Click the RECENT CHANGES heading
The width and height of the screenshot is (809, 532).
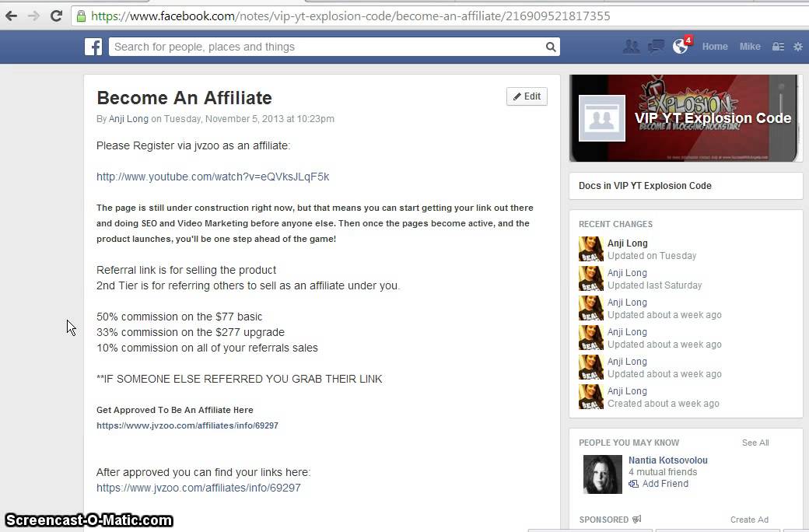click(615, 224)
